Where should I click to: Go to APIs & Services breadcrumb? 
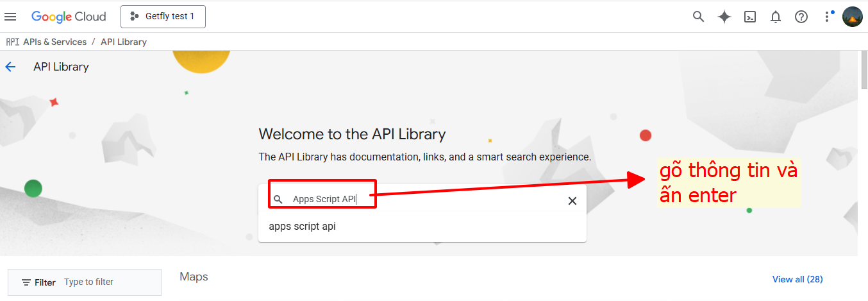(54, 42)
